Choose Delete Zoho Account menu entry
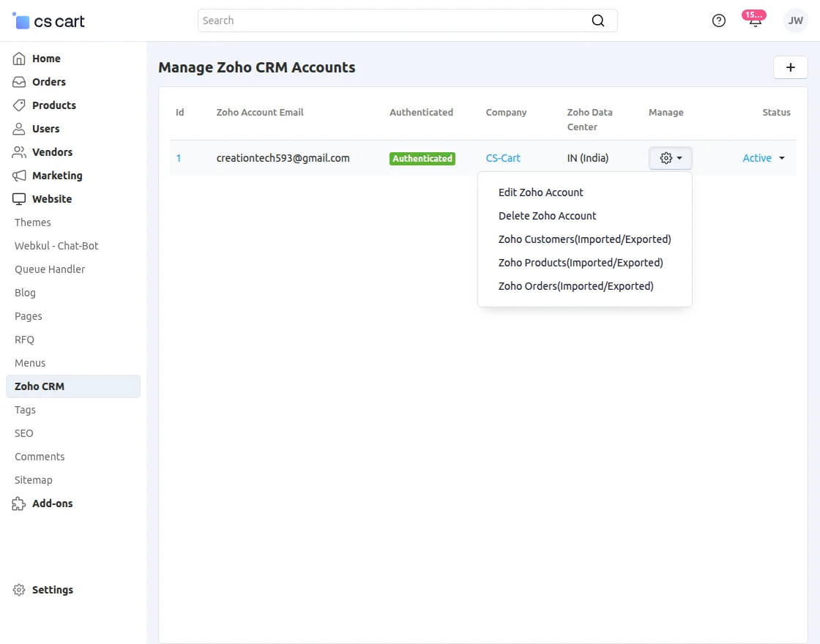Image resolution: width=820 pixels, height=644 pixels. (547, 215)
